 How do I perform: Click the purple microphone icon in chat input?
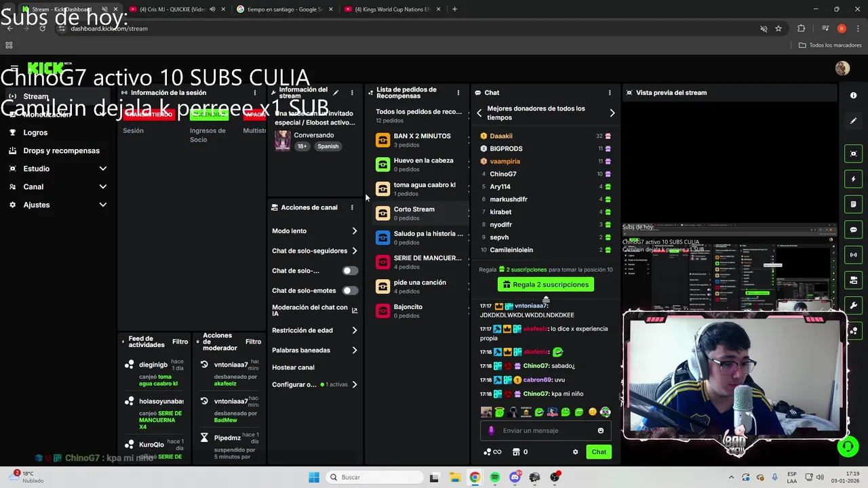(x=492, y=430)
